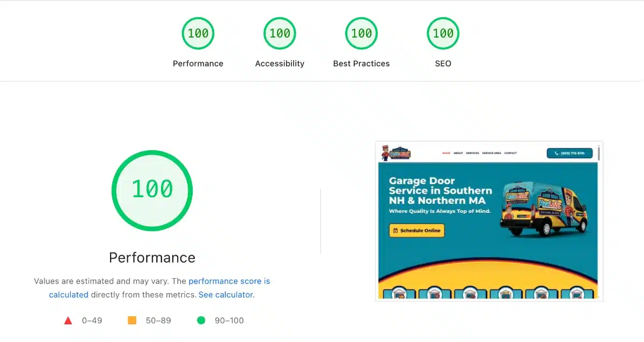Screen dimensions: 644x342
Task: Click the green circle 90–100 legend icon
Action: (x=201, y=321)
